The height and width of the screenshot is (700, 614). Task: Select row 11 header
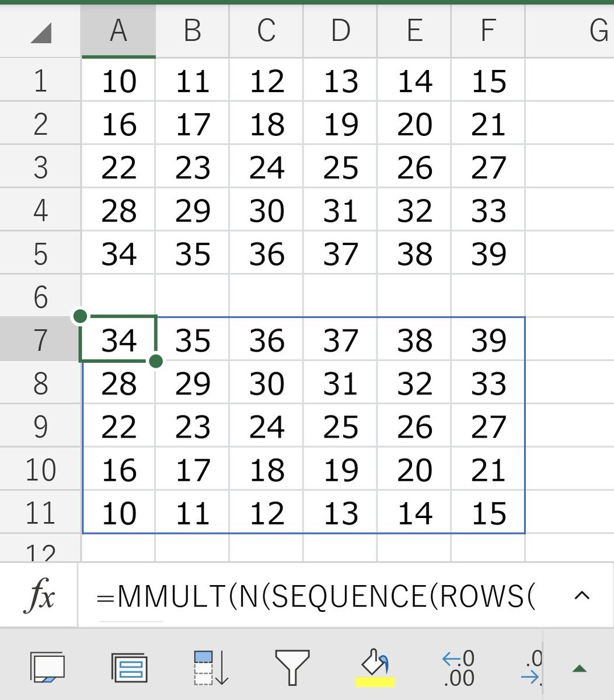[40, 512]
